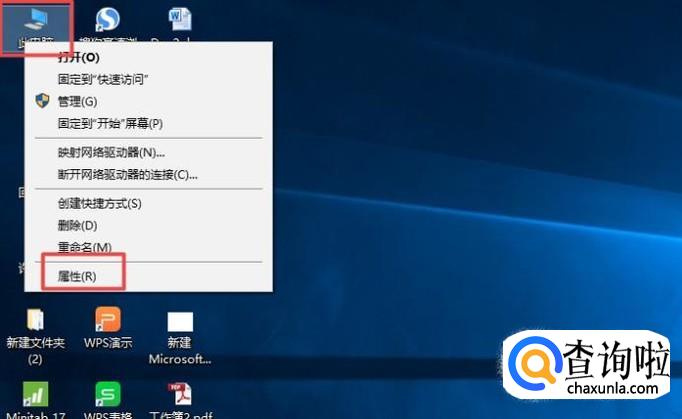Select the WPS演示 desktop shortcut

click(x=108, y=319)
